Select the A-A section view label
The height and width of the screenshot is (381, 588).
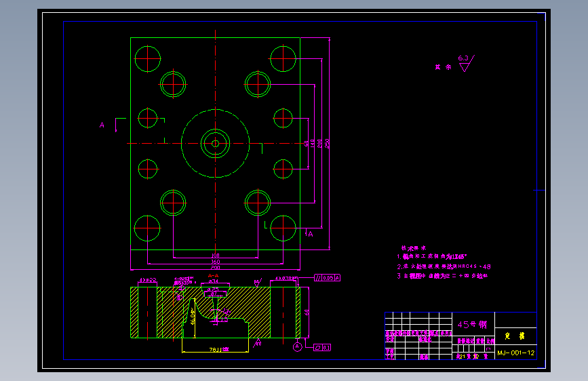tap(214, 276)
